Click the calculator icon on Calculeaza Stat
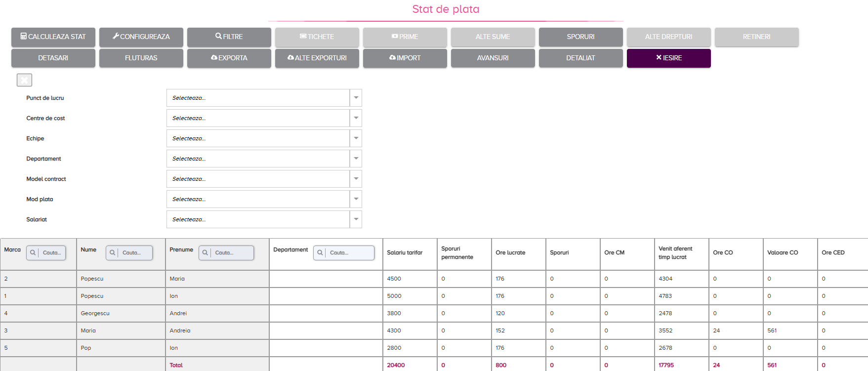The width and height of the screenshot is (868, 371). pyautogui.click(x=23, y=36)
